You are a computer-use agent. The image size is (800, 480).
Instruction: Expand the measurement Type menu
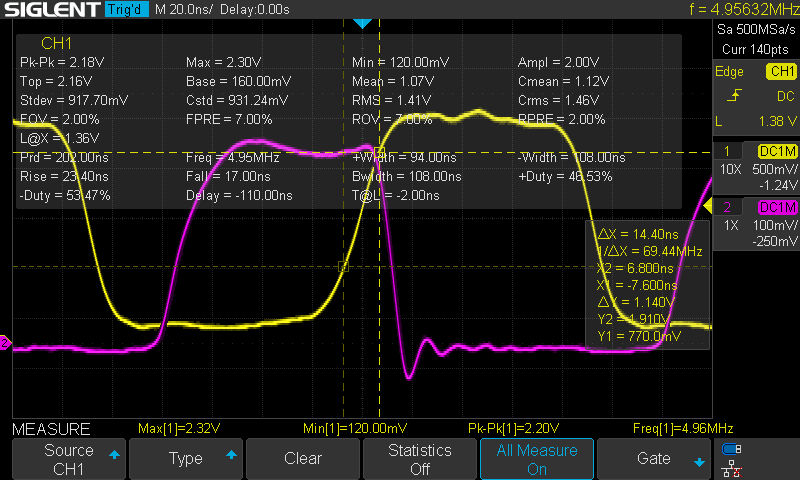pyautogui.click(x=186, y=459)
